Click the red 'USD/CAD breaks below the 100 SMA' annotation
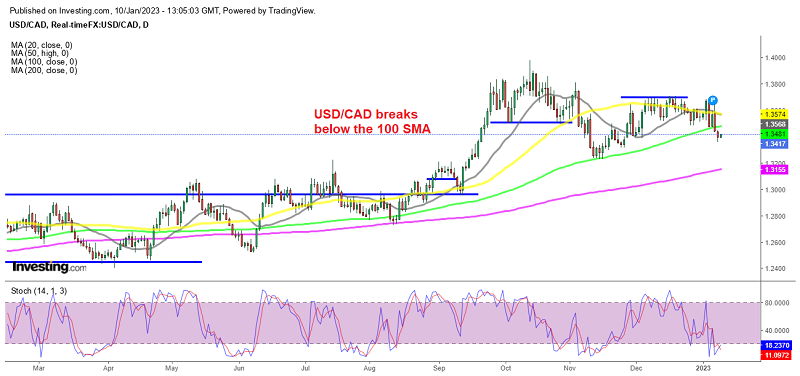 (x=372, y=121)
